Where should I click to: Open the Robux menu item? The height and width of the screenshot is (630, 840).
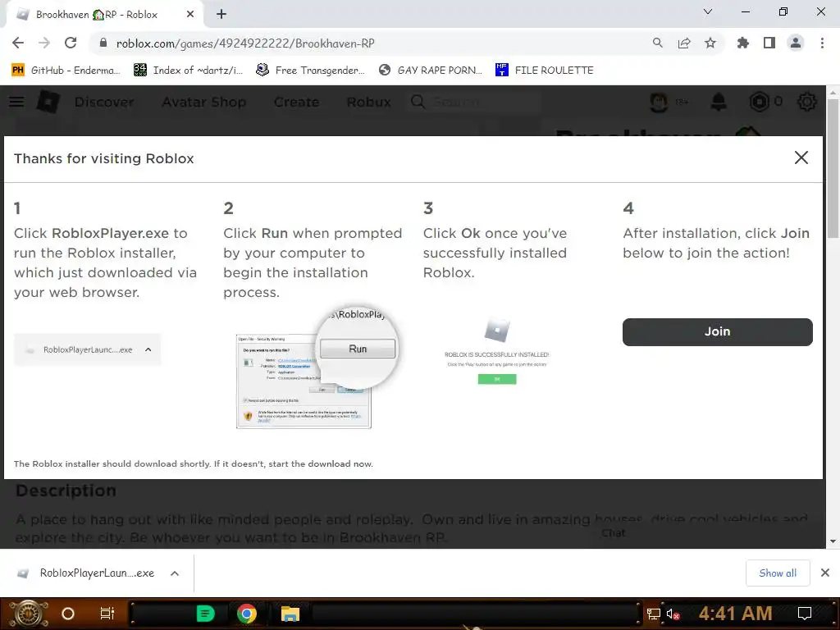[x=368, y=102]
